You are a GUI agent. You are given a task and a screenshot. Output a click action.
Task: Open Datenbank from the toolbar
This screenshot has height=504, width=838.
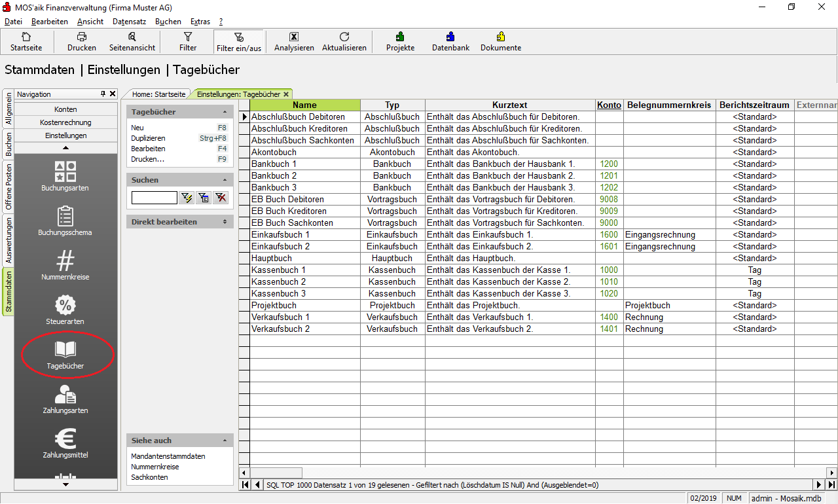pos(450,42)
